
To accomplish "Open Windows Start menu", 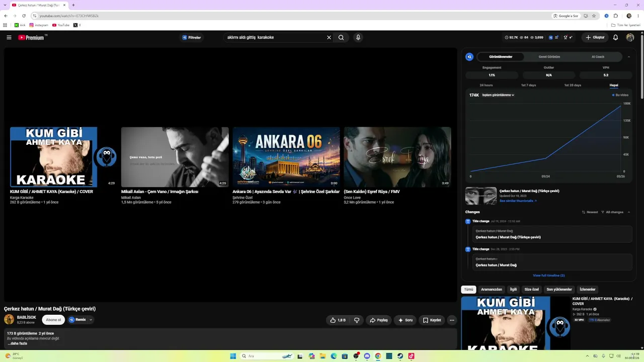I will (233, 356).
